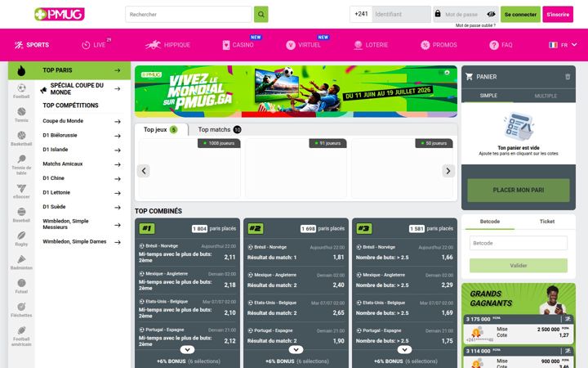Click the Panier cart icon
The height and width of the screenshot is (368, 588).
(469, 77)
